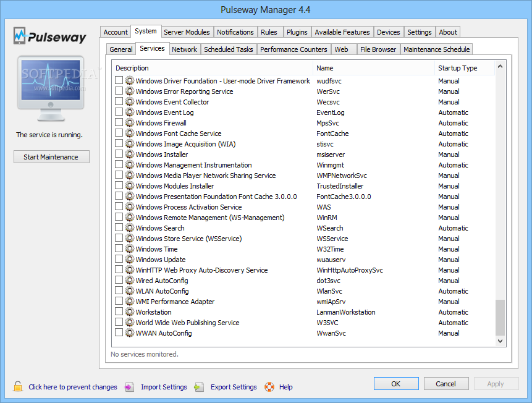Image resolution: width=532 pixels, height=403 pixels.
Task: Click gear icon of WMI Performance Adapter
Action: point(130,301)
